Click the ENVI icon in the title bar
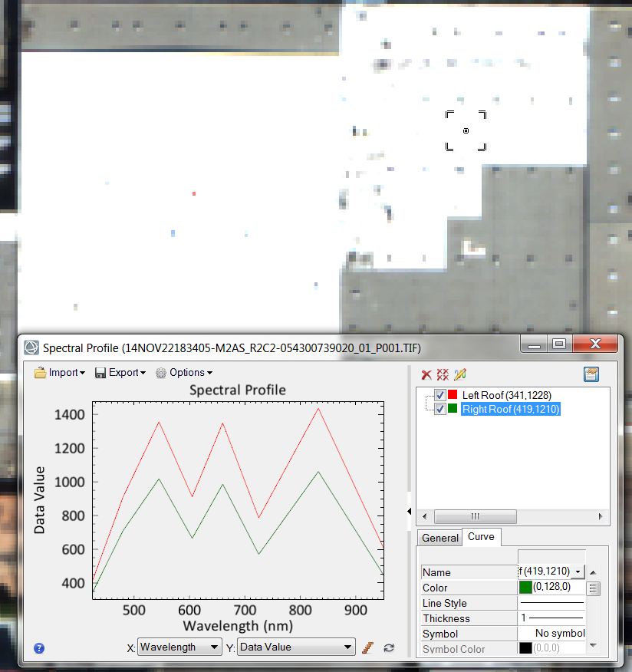 [31, 347]
